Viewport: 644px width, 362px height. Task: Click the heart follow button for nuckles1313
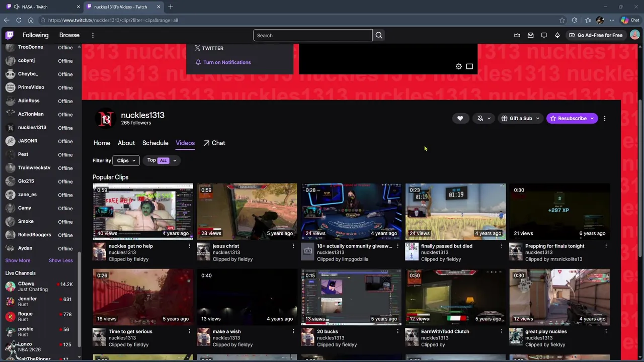pos(460,118)
